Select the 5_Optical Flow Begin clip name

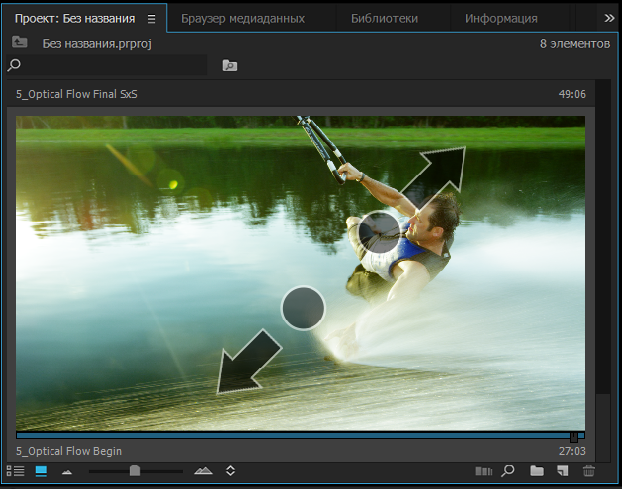pos(69,451)
